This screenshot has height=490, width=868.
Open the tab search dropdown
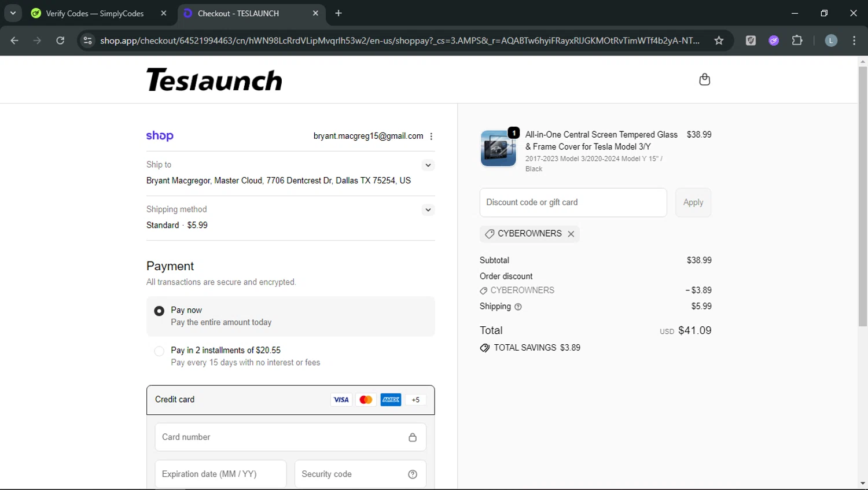click(x=13, y=13)
